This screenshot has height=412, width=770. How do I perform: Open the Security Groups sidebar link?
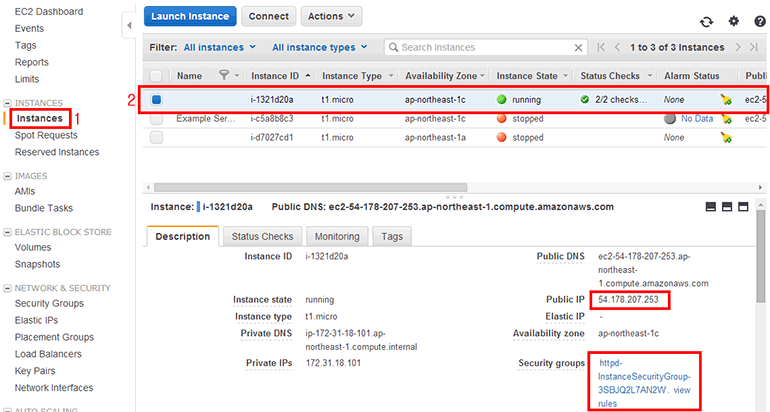pos(49,303)
